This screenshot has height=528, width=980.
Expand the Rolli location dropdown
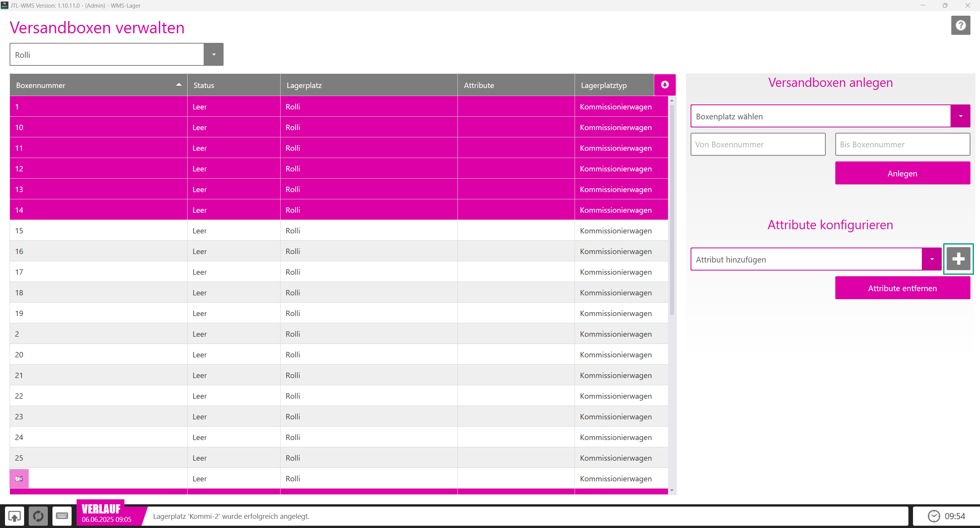214,54
